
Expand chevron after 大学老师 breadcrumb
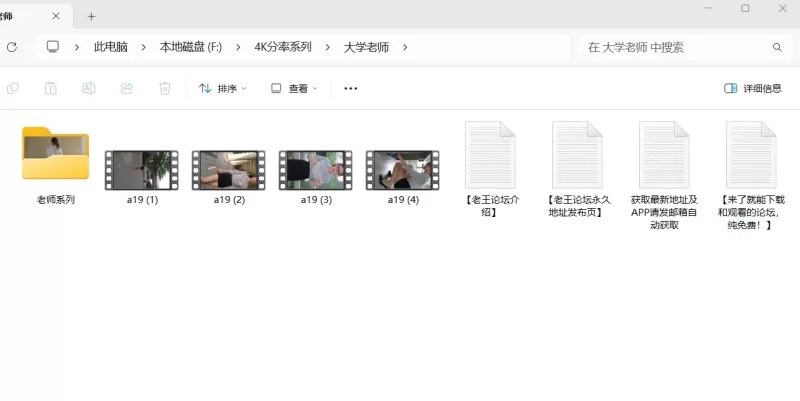(x=405, y=47)
